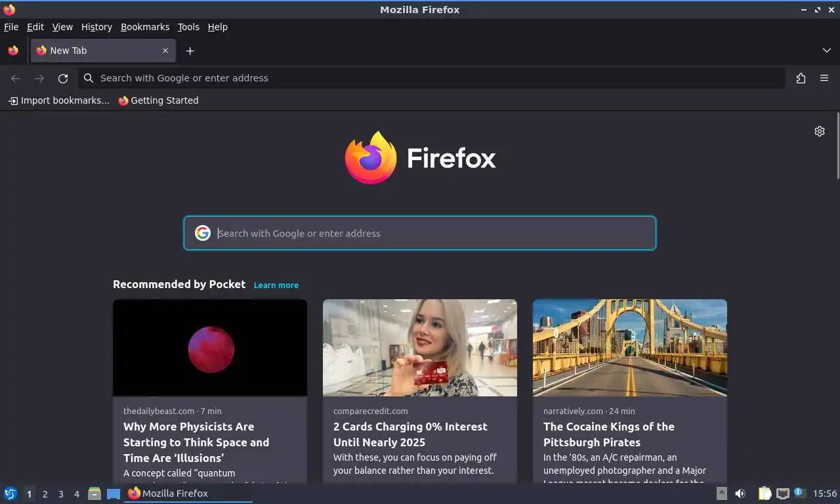Click the comparecredit.com source text
This screenshot has width=840, height=504.
pos(371,411)
